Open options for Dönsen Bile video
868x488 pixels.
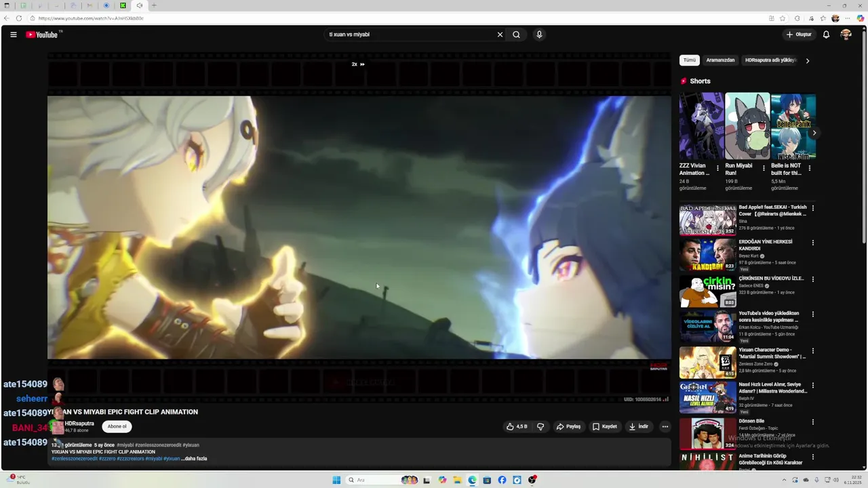point(813,422)
